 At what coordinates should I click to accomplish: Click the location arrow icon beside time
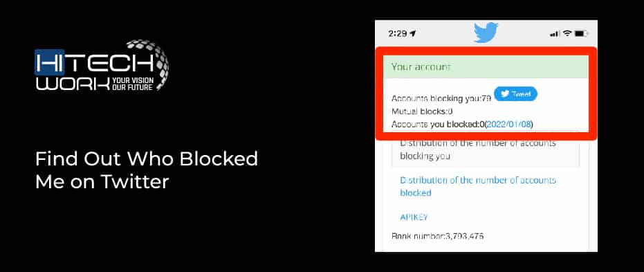point(413,34)
